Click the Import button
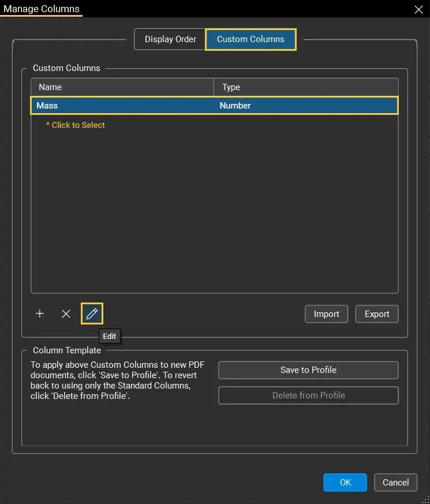This screenshot has width=430, height=504. (326, 313)
